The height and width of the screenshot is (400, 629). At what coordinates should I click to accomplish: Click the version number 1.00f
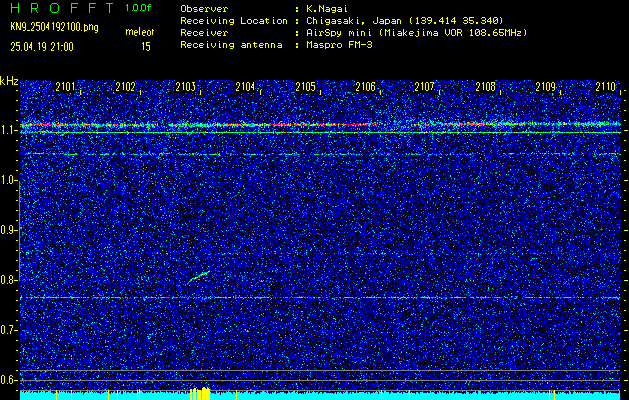138,8
